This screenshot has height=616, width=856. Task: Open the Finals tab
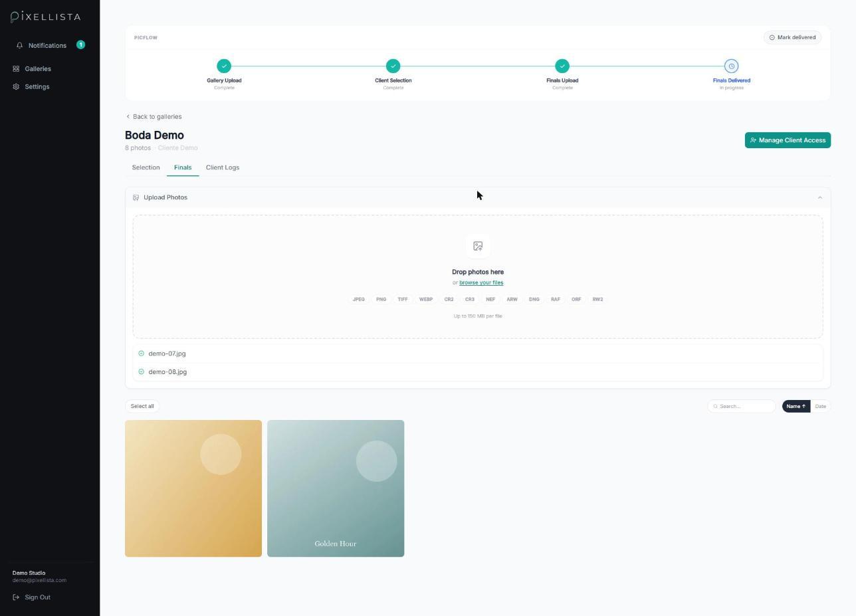(183, 167)
